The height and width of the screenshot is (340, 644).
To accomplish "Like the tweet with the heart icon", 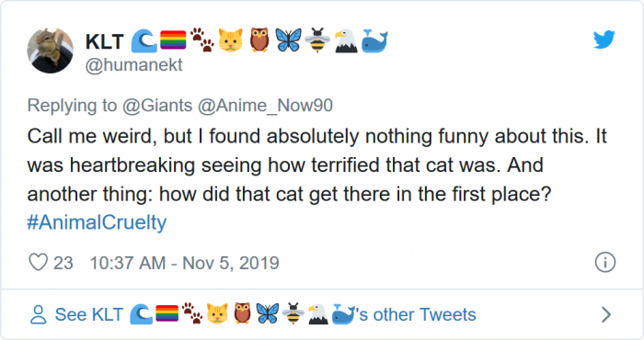I will click(39, 262).
